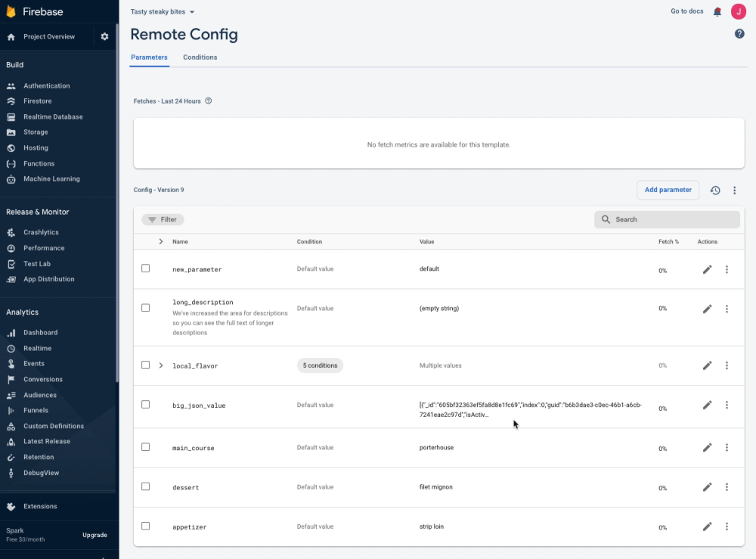Open project settings gear icon
This screenshot has width=756, height=559.
[x=104, y=36]
